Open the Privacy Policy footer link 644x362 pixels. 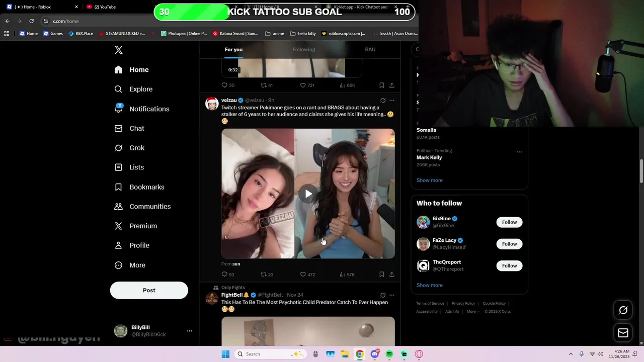click(x=463, y=304)
